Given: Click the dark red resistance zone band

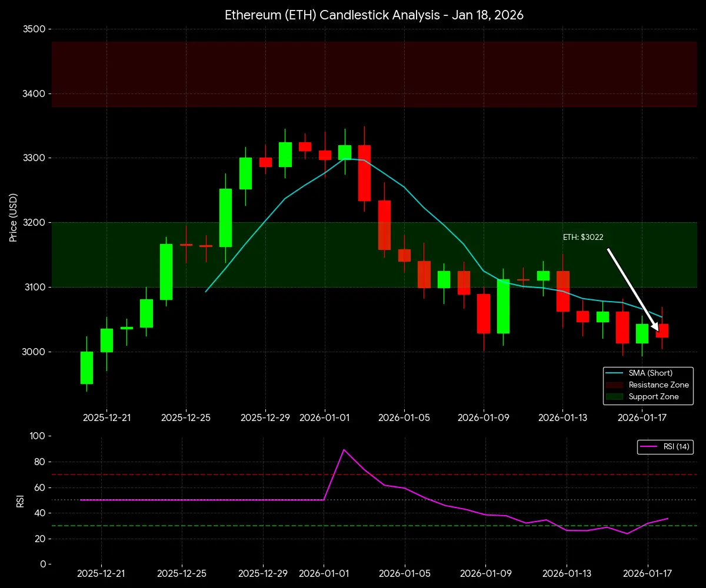Looking at the screenshot, I should [x=374, y=74].
